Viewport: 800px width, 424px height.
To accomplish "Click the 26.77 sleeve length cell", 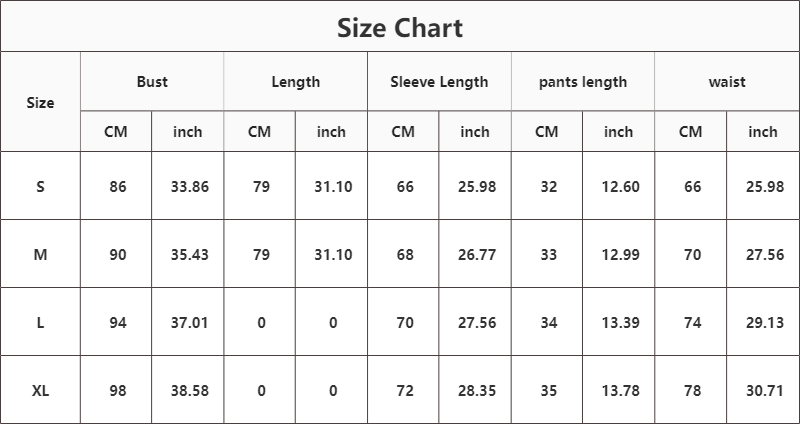I will (476, 254).
